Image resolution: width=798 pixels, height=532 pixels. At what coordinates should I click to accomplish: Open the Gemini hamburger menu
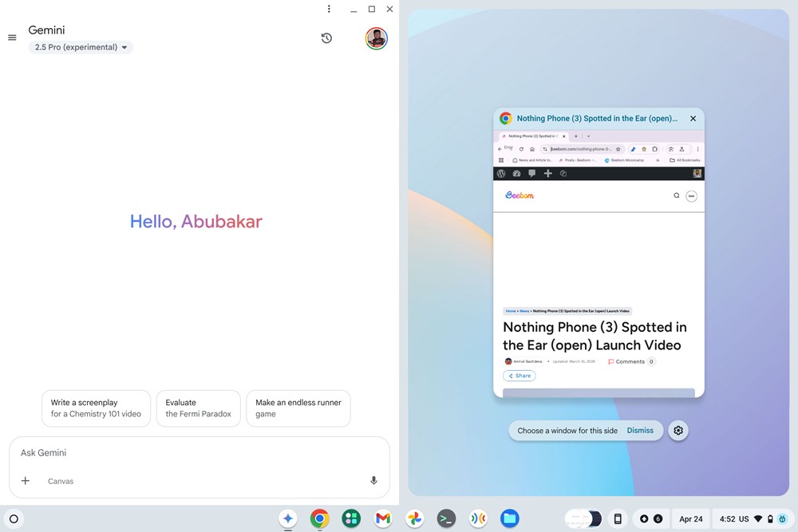point(12,37)
